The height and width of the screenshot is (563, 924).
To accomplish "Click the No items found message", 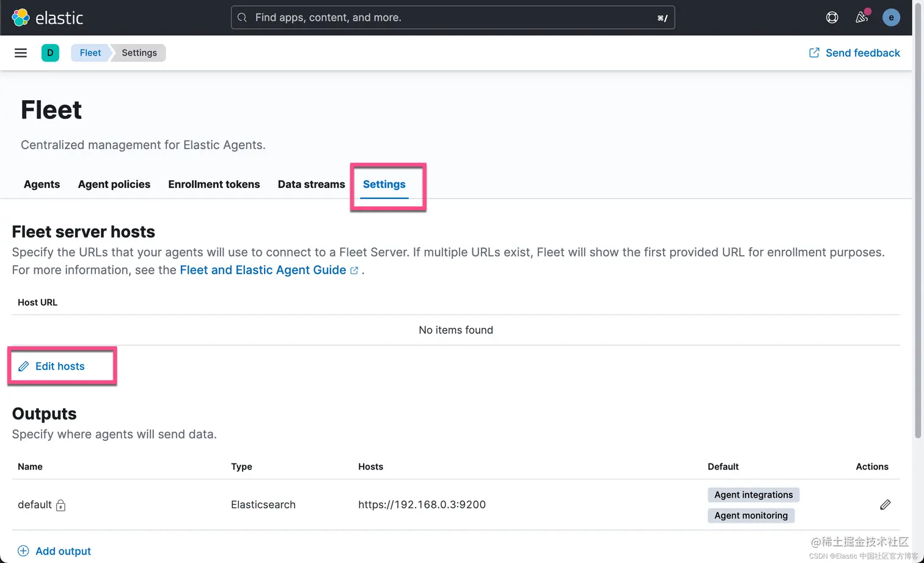I will [x=456, y=330].
